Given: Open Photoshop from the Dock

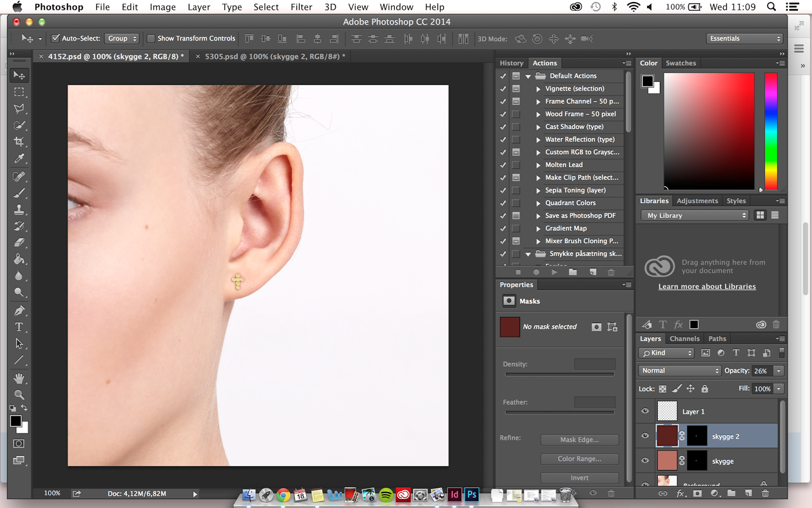Looking at the screenshot, I should (x=471, y=494).
